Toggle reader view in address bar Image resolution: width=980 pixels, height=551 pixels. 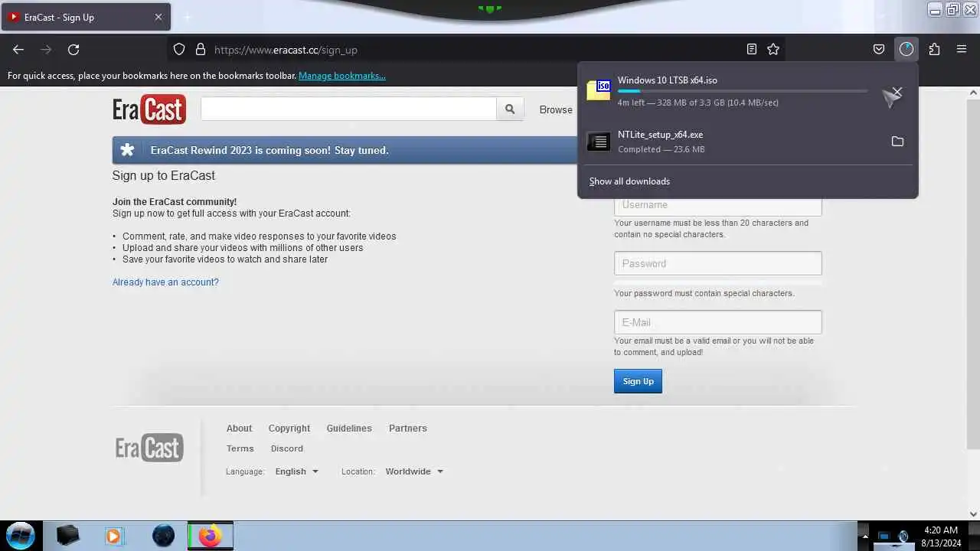point(752,50)
